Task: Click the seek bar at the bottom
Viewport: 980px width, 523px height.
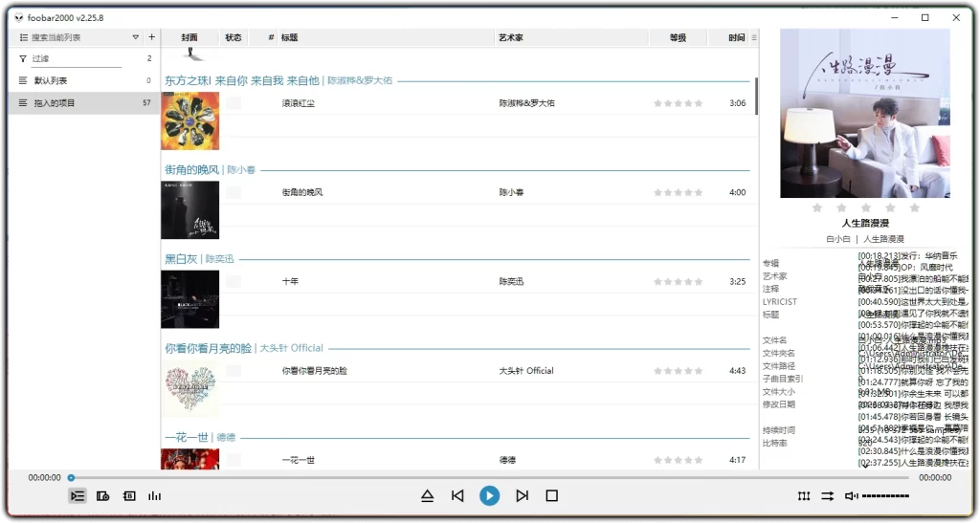Action: (x=489, y=477)
